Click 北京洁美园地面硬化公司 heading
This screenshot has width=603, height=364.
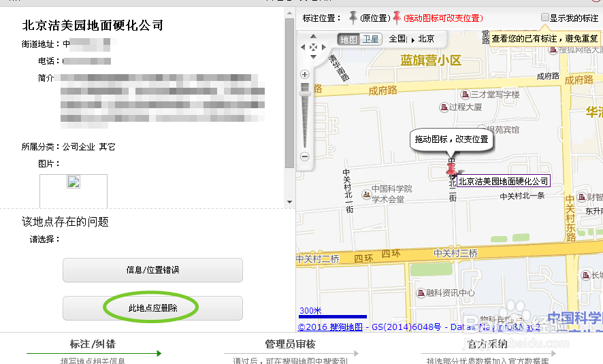(x=93, y=25)
